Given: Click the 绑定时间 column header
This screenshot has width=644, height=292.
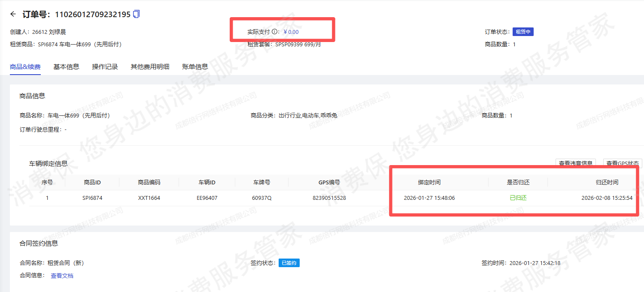Looking at the screenshot, I should click(429, 182).
